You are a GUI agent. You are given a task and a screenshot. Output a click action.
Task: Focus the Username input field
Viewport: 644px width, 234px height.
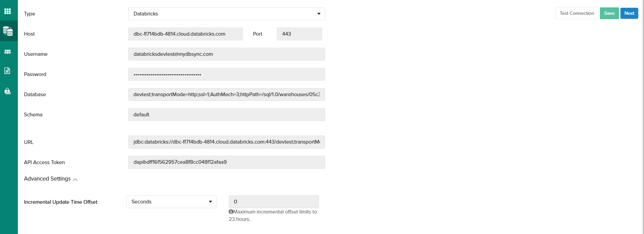(226, 54)
